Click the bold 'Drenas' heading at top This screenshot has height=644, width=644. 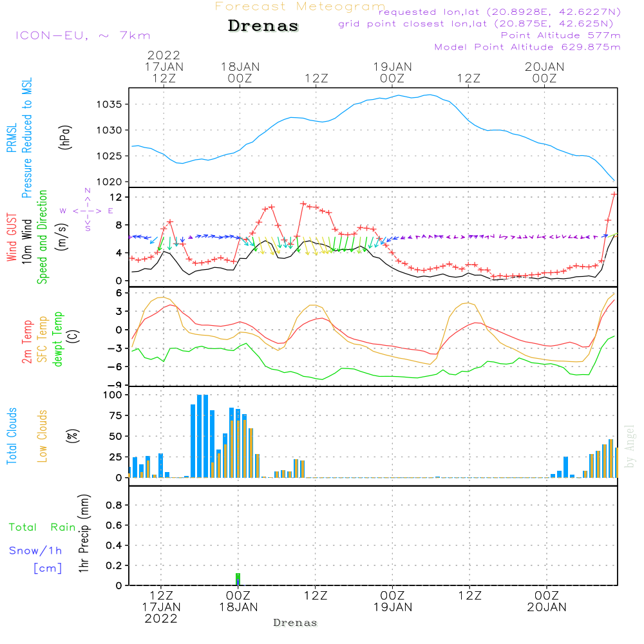(x=263, y=26)
